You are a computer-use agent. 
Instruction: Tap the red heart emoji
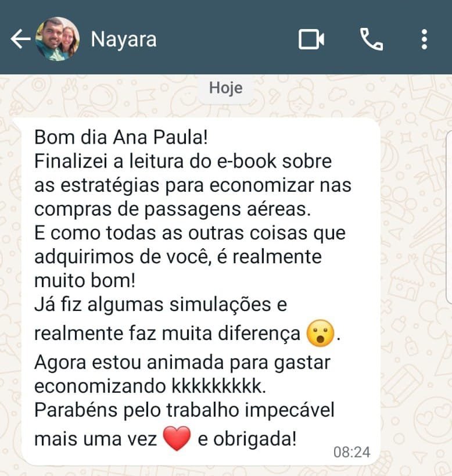tap(177, 438)
